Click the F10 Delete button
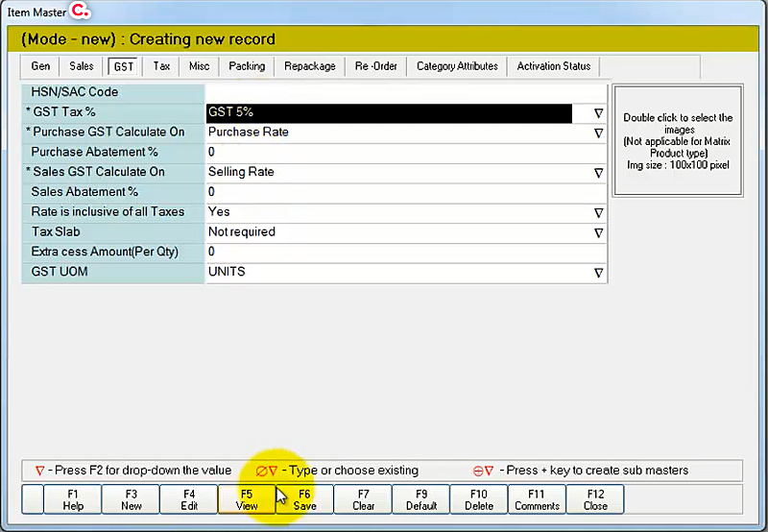 pos(479,499)
